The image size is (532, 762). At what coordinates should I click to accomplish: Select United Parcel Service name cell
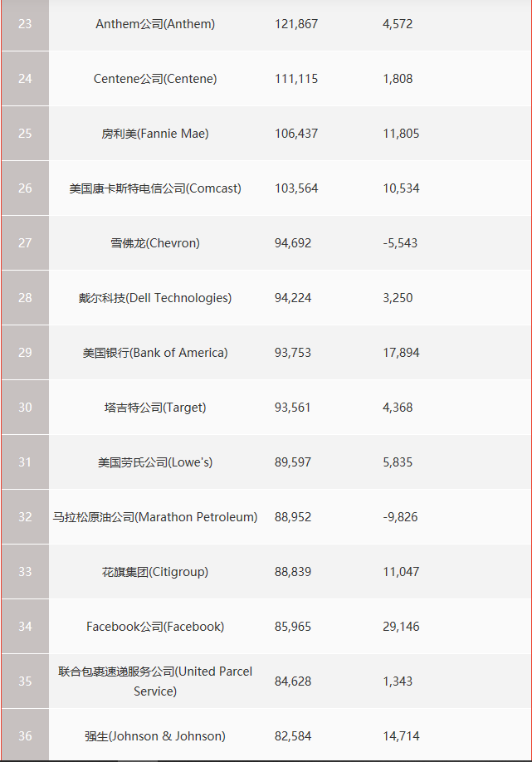155,681
